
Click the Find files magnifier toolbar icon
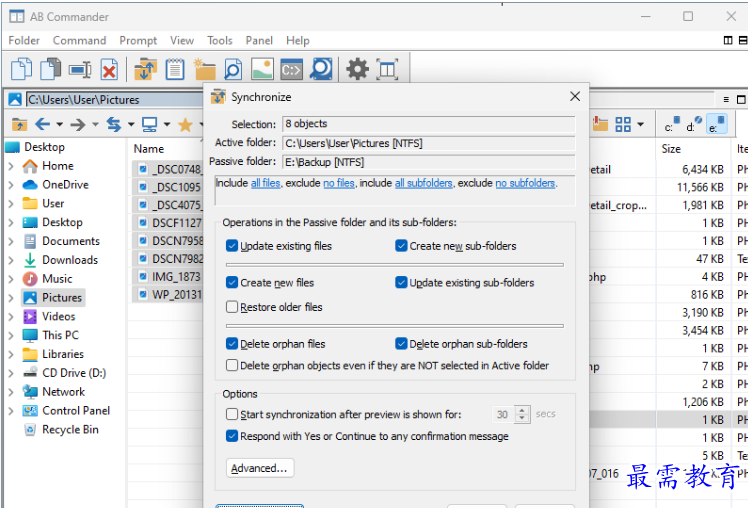tap(233, 70)
